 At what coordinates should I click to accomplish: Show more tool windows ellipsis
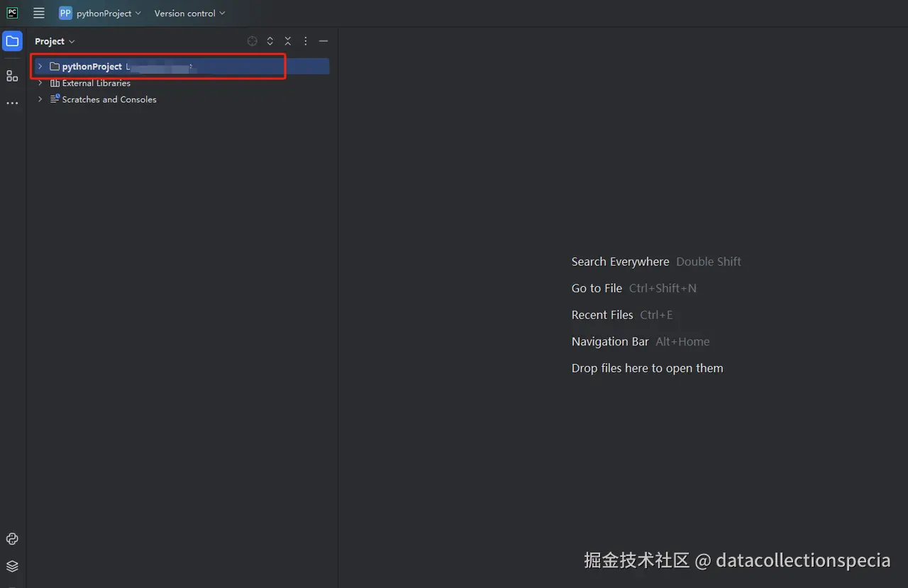(x=12, y=104)
